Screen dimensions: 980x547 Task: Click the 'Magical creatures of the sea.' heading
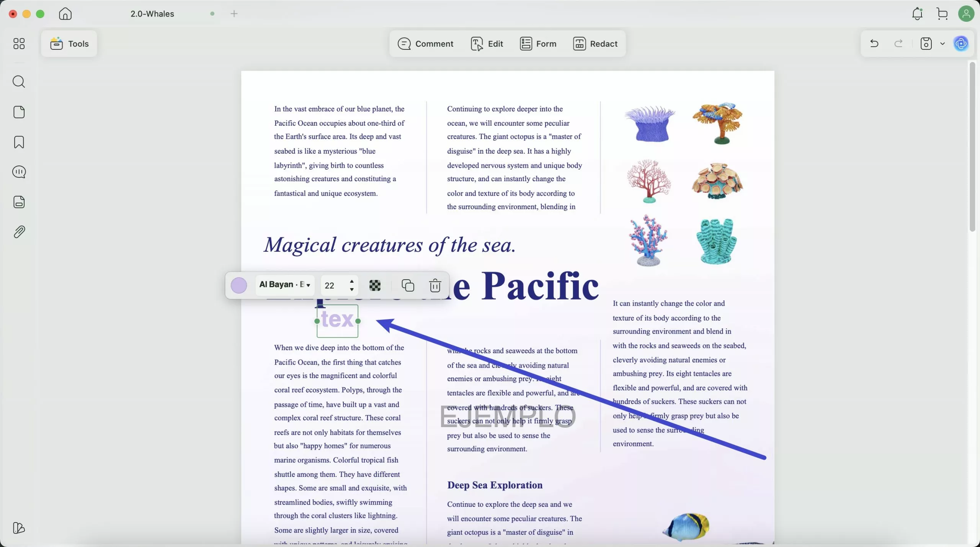(x=390, y=245)
